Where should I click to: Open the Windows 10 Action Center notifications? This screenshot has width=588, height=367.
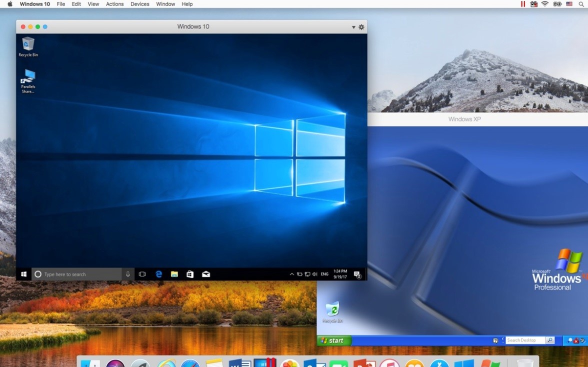tap(357, 274)
